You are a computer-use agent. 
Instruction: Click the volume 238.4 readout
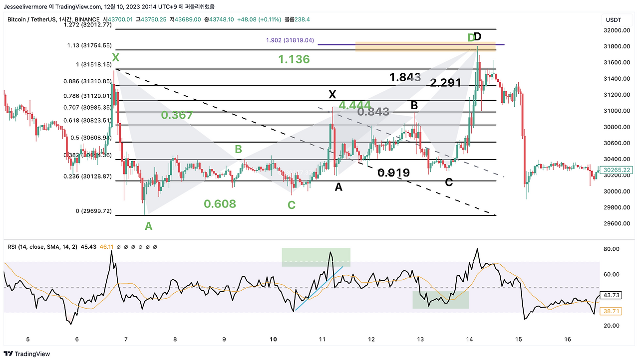(303, 19)
